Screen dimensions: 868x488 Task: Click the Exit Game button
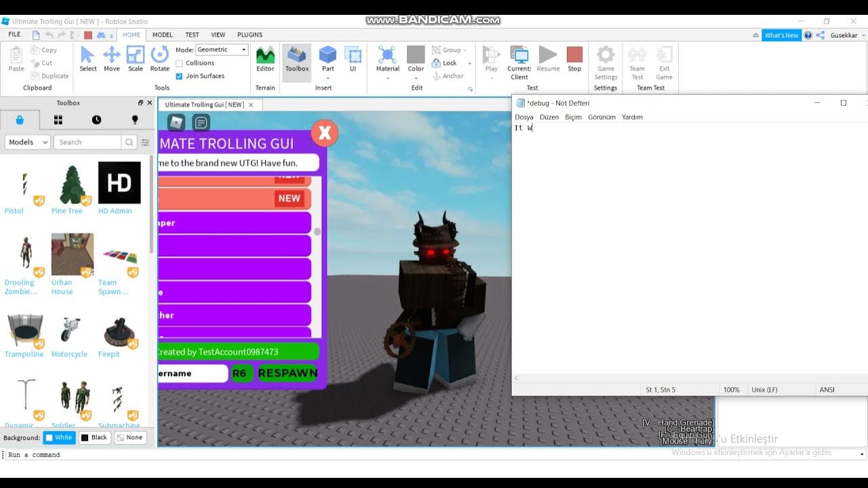(665, 63)
